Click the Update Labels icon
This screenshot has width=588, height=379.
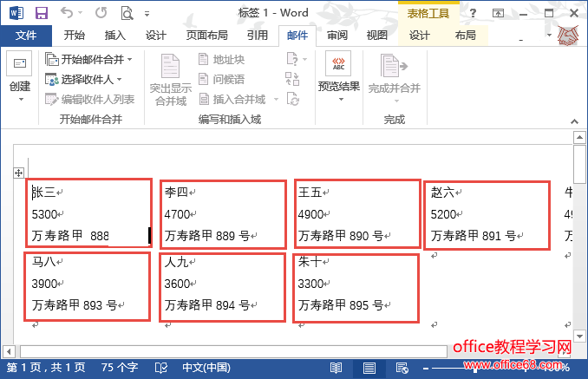(292, 99)
